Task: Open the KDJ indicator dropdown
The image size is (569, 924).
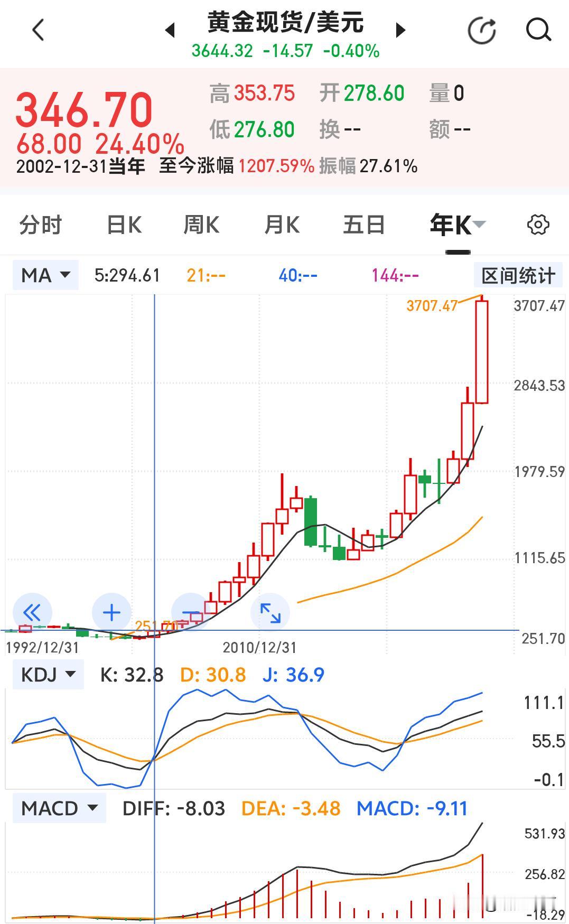Action: coord(48,675)
